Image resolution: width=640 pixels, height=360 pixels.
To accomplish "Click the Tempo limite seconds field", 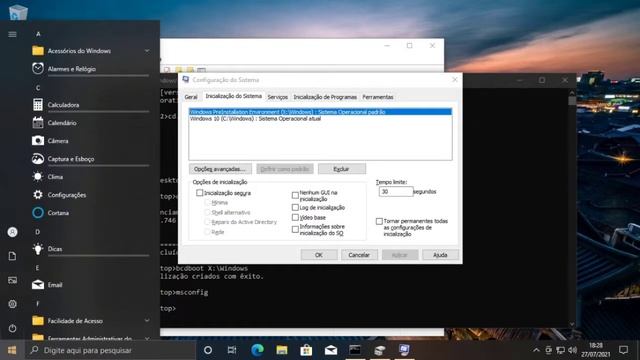I will pos(396,191).
